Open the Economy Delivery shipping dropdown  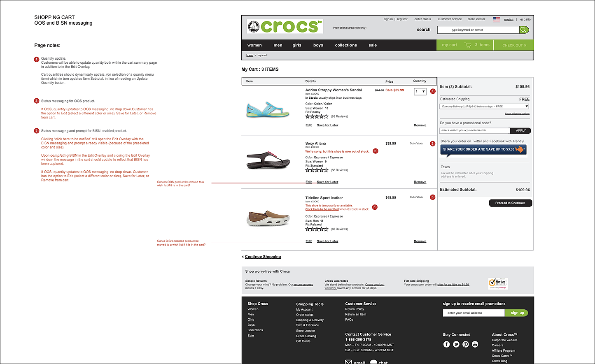tap(485, 106)
